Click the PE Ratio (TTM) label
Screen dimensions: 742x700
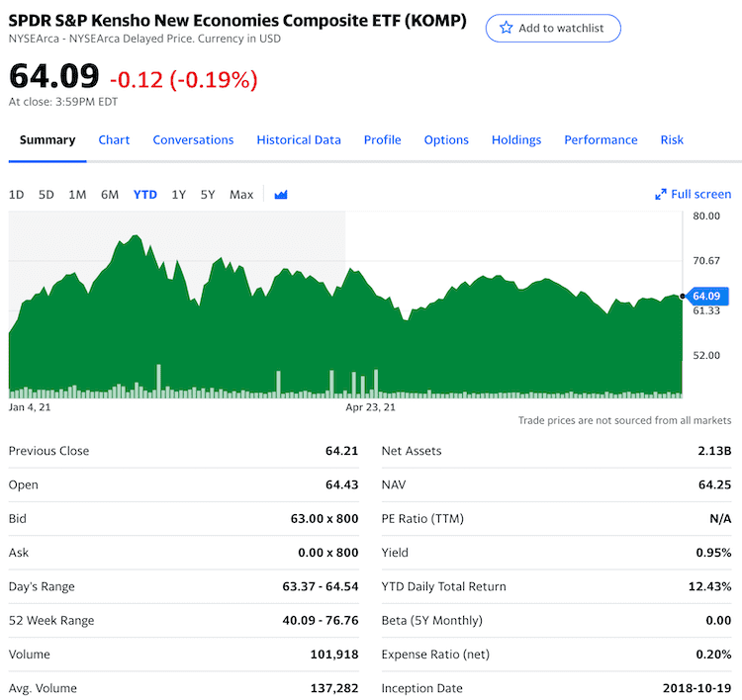point(422,519)
